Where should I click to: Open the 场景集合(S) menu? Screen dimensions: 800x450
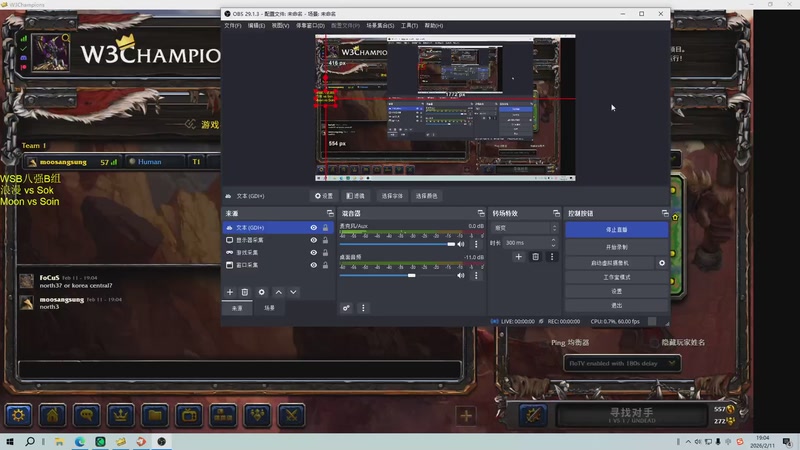point(380,26)
